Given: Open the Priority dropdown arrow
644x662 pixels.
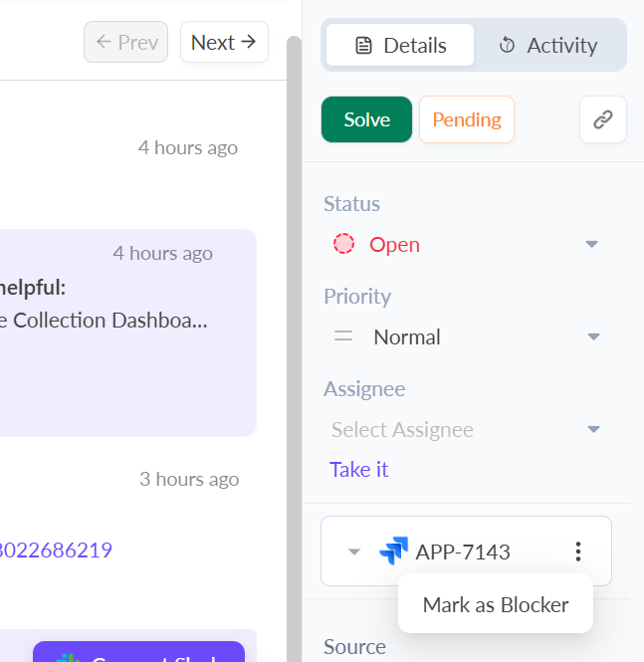Looking at the screenshot, I should 593,336.
